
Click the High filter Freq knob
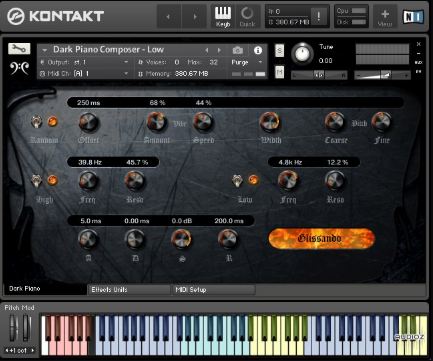(x=88, y=181)
